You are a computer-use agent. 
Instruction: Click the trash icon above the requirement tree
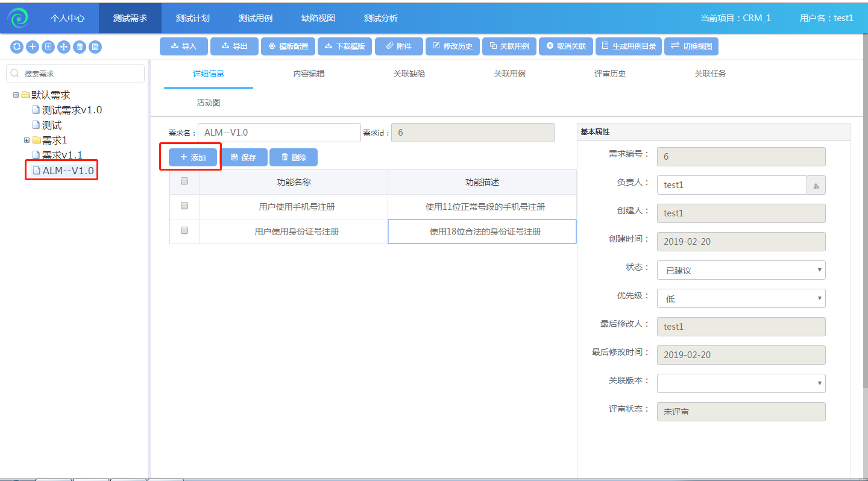(x=79, y=47)
